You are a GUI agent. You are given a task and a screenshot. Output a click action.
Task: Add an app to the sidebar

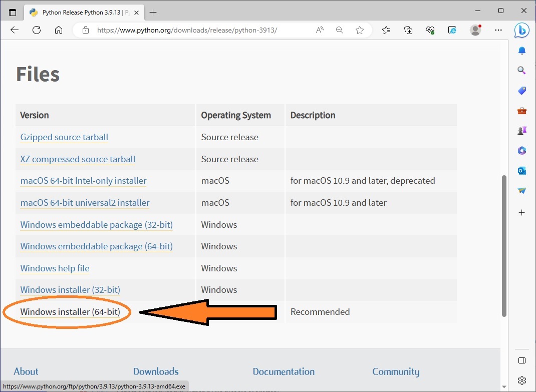521,213
